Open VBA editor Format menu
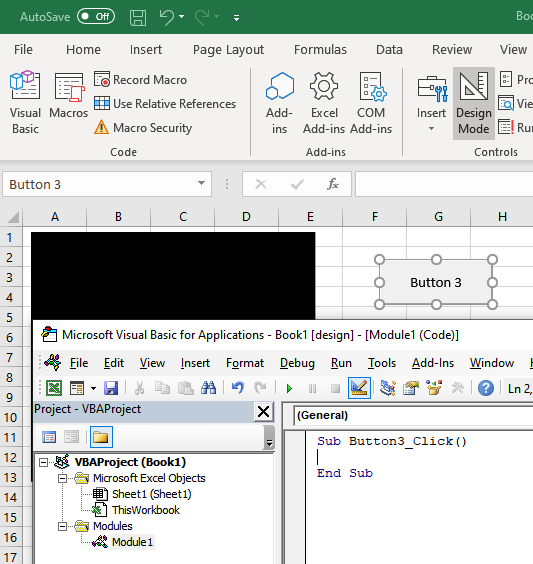 click(x=245, y=363)
